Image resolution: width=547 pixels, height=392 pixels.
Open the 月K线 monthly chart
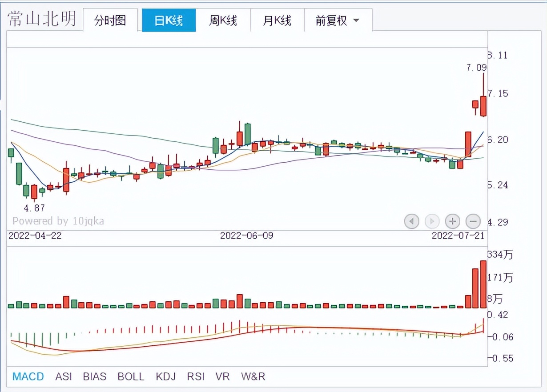pos(277,20)
